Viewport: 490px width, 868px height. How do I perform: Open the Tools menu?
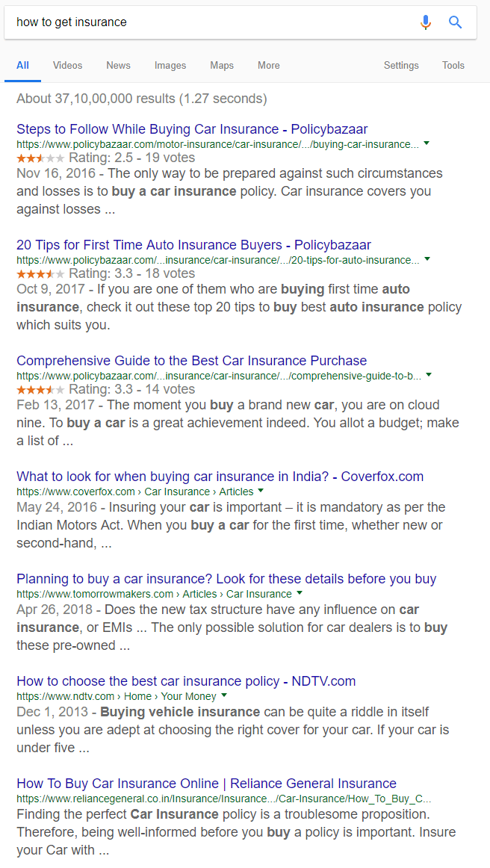453,66
